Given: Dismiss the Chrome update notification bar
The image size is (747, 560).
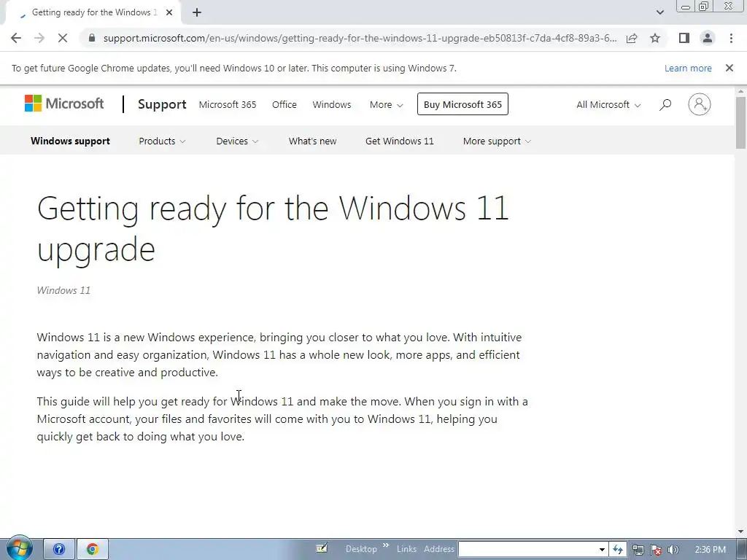Looking at the screenshot, I should click(x=729, y=68).
